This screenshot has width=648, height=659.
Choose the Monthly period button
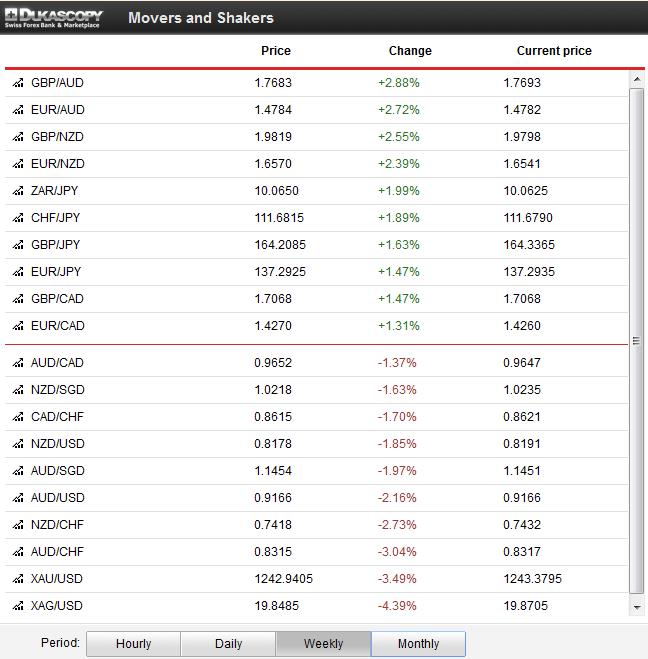[x=418, y=644]
